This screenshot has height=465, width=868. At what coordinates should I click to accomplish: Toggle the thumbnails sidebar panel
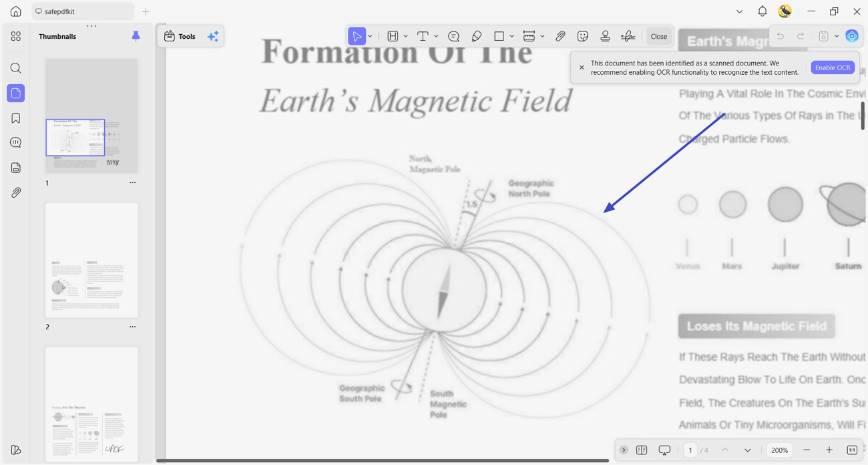click(16, 94)
